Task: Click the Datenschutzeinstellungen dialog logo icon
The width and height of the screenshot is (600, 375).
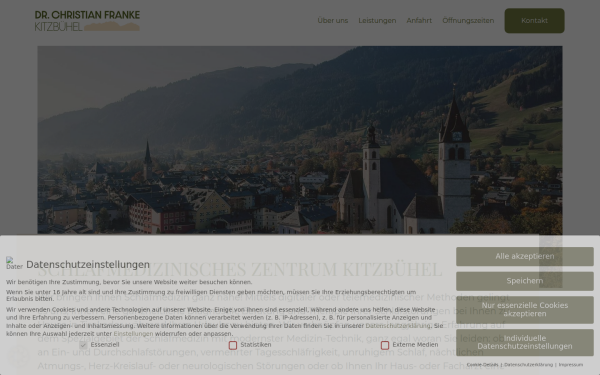Action: point(14,263)
